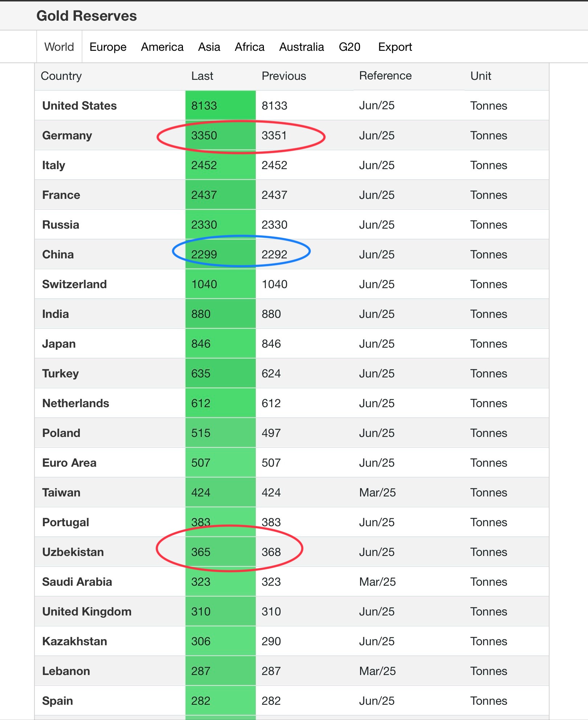Sort by the Last column header
The width and height of the screenshot is (588, 720).
coord(202,76)
